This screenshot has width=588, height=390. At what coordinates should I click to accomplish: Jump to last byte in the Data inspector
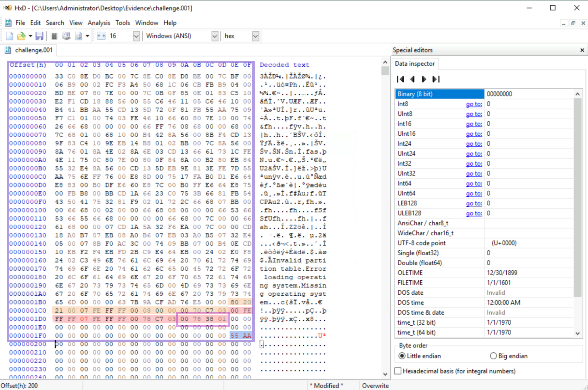[436, 79]
